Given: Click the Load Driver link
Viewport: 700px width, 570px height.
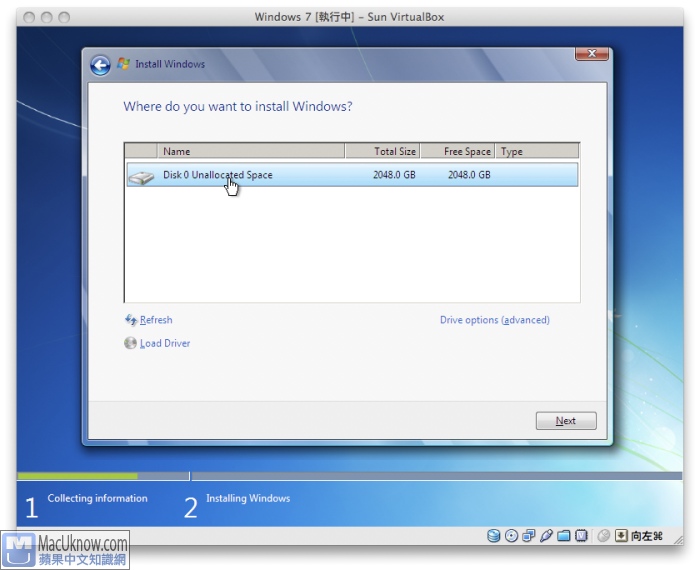Looking at the screenshot, I should 165,343.
